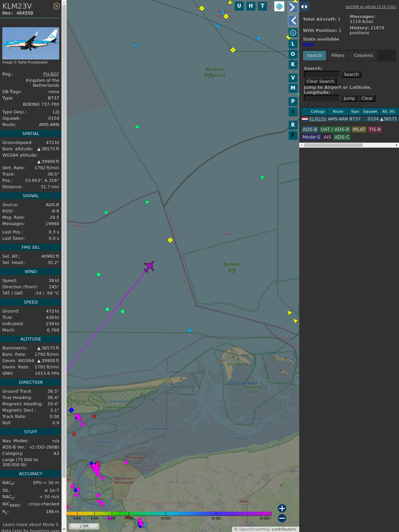The height and width of the screenshot is (532, 399).
Task: Switch to the Filters tab
Action: coord(338,56)
